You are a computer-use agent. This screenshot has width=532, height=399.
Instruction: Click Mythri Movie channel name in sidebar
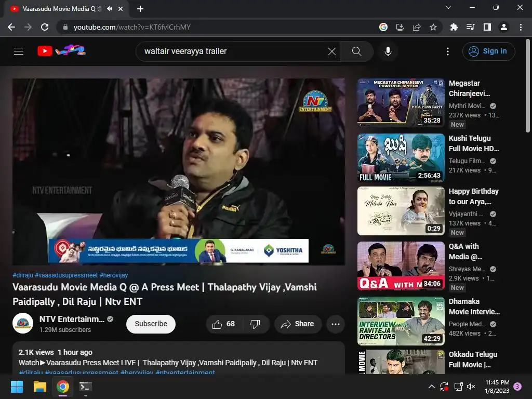(x=467, y=106)
